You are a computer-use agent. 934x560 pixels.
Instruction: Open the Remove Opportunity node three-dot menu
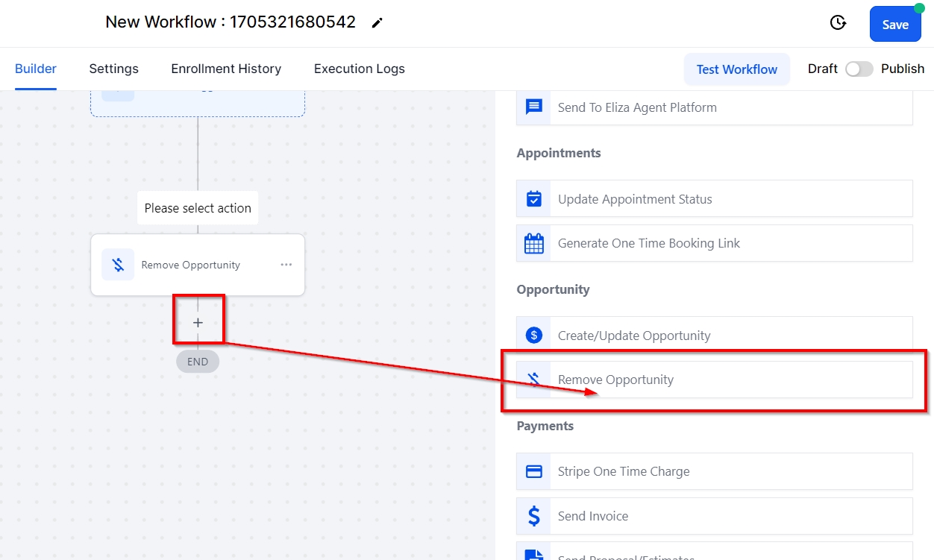pyautogui.click(x=286, y=265)
